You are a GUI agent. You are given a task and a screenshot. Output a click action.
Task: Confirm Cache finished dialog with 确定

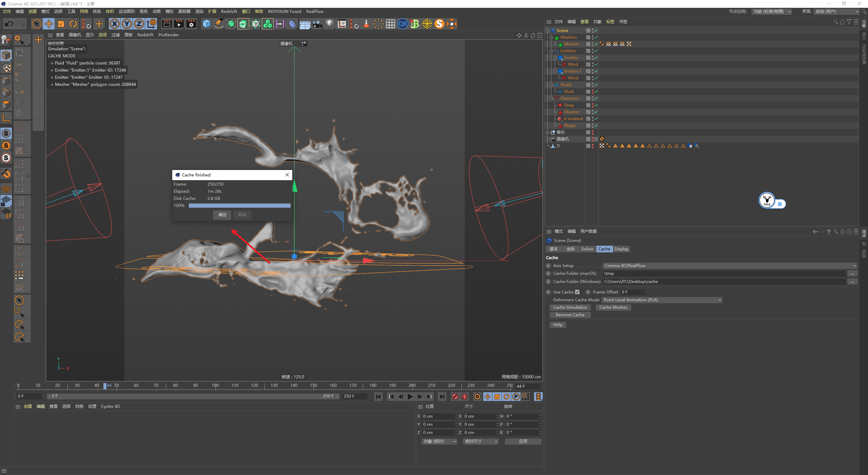(x=222, y=215)
